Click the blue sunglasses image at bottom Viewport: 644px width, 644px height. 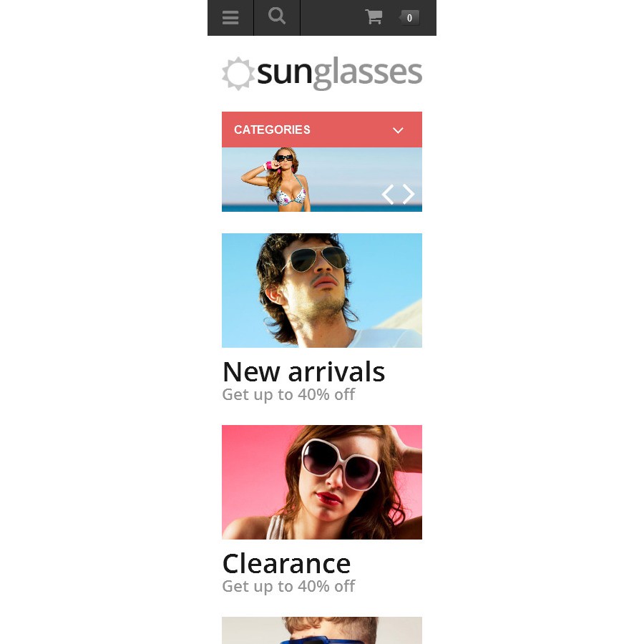(x=322, y=630)
